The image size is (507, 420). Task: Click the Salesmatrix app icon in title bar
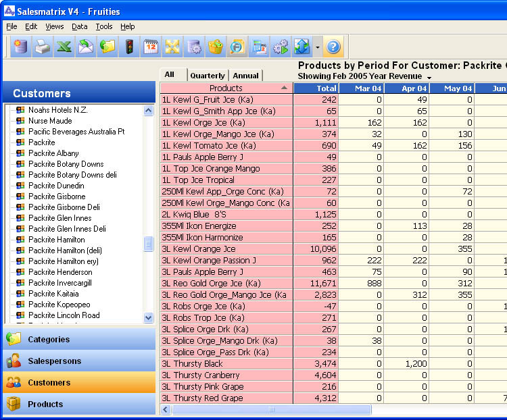point(9,11)
